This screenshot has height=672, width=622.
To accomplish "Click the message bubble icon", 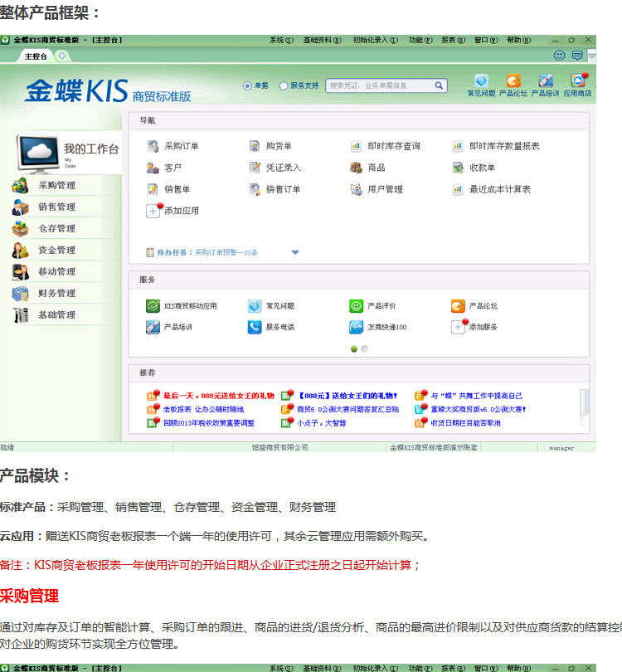I will point(577,56).
